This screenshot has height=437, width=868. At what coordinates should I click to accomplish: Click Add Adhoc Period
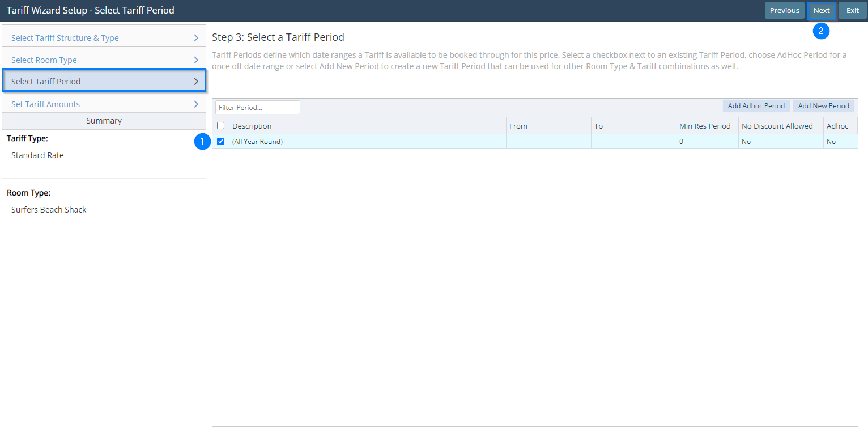[756, 106]
